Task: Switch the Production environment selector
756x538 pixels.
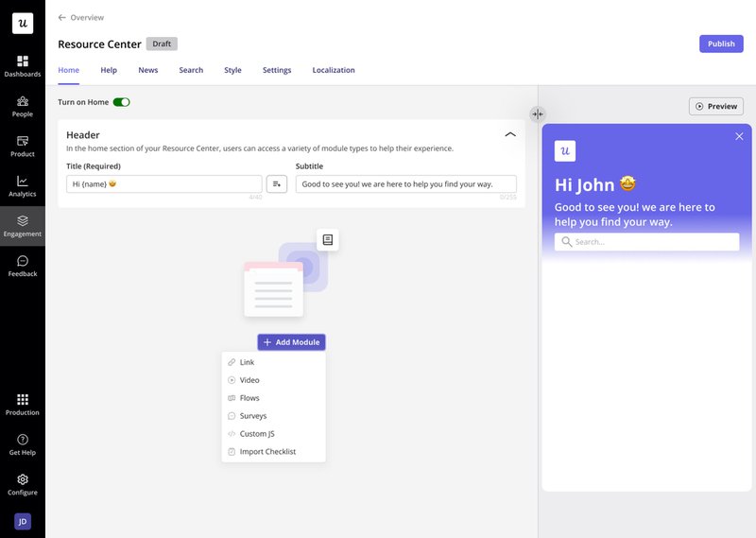Action: tap(23, 405)
